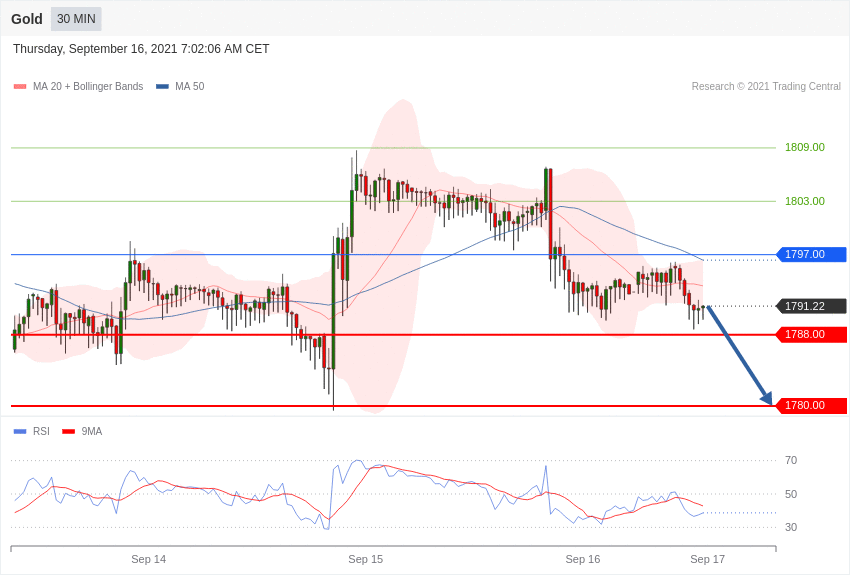Select the 1803.00 resistance level label

tap(804, 201)
